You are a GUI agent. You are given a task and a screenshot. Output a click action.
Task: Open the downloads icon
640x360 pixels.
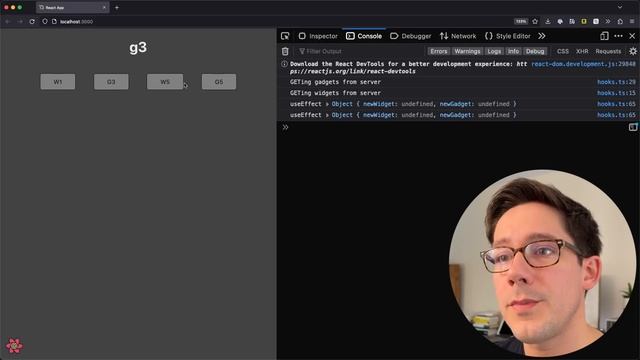(x=548, y=21)
